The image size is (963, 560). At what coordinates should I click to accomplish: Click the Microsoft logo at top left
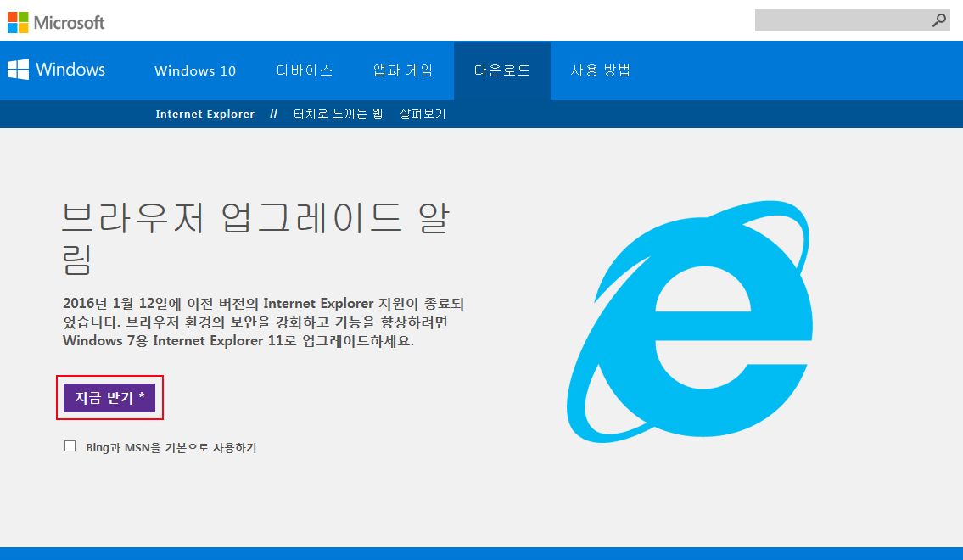(56, 22)
